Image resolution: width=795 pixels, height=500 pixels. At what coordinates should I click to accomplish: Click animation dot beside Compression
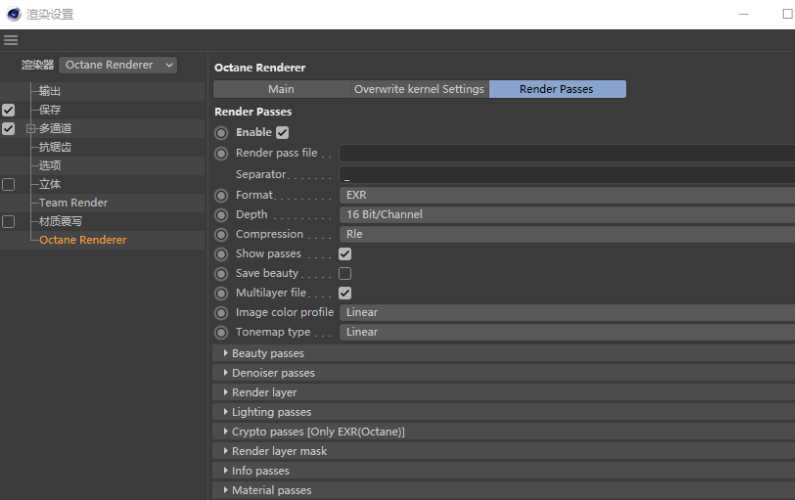click(x=221, y=234)
